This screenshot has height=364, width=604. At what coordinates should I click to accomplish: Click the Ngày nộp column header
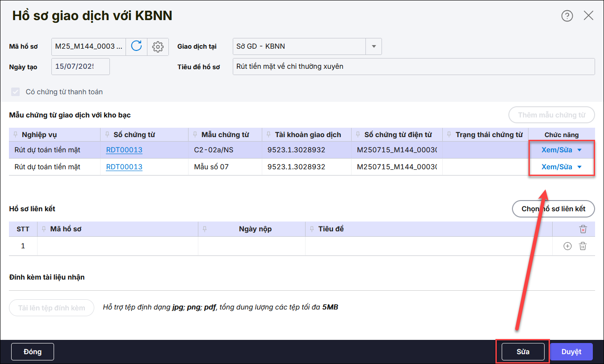[x=255, y=229]
